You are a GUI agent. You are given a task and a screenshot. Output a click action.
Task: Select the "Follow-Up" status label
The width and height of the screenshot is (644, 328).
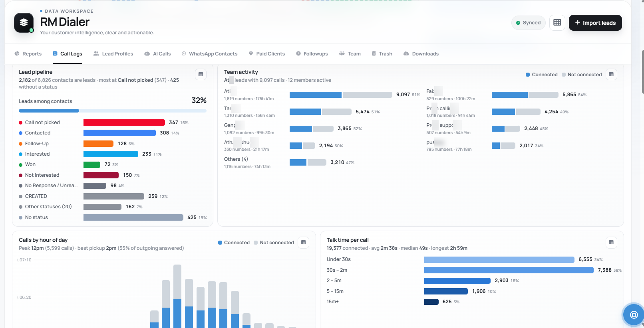click(x=37, y=144)
